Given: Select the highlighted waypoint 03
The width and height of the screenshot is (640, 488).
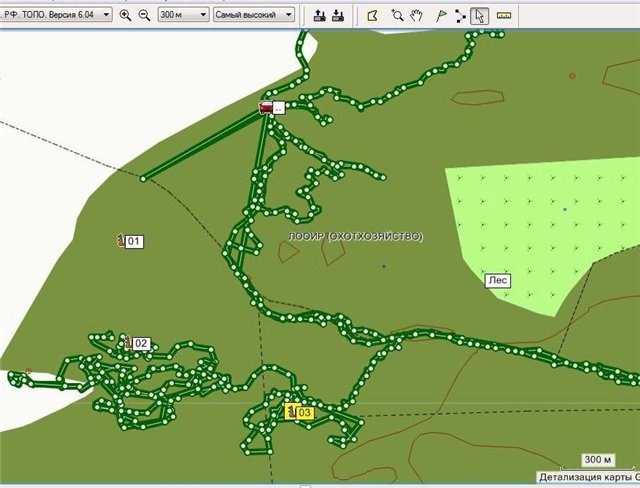Looking at the screenshot, I should [x=300, y=412].
